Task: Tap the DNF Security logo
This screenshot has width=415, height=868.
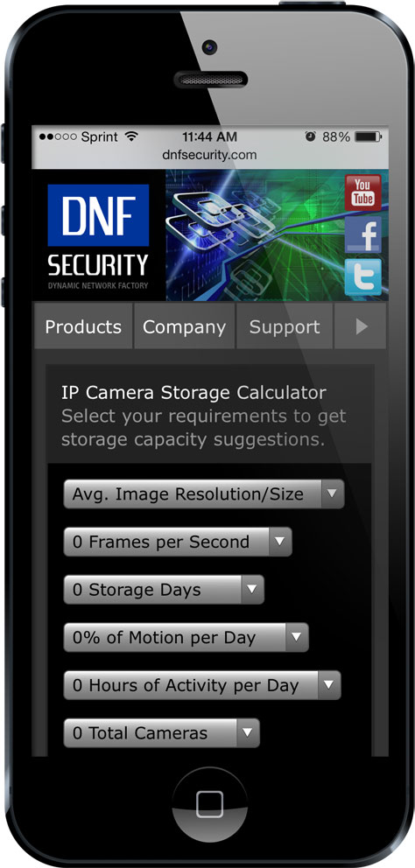Action: pos(98,236)
